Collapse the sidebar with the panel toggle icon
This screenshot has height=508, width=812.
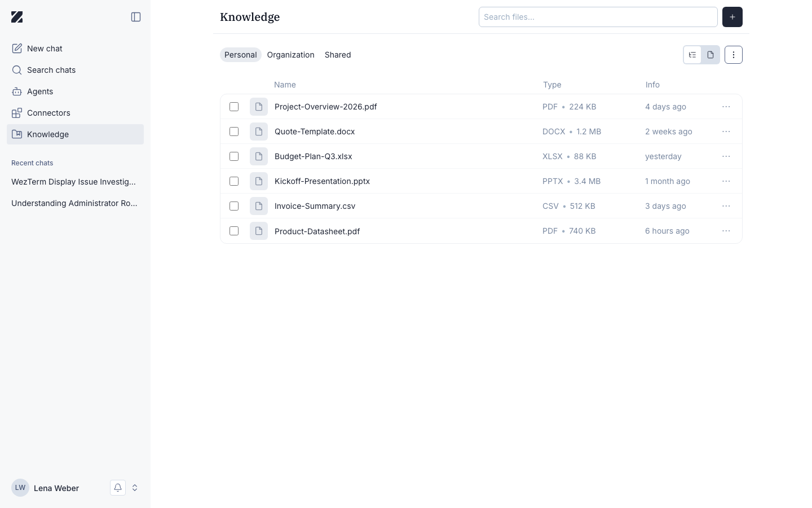pos(136,17)
